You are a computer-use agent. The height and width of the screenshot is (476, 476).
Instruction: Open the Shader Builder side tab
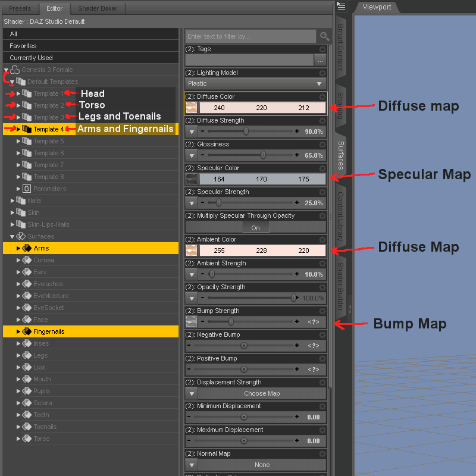[340, 287]
